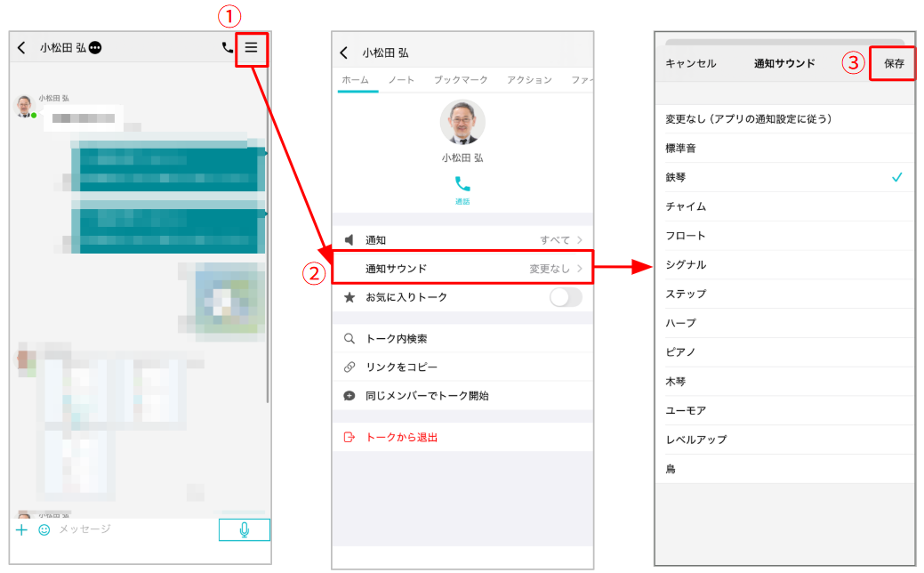924x573 pixels.
Task: Tap the plus attachment icon in the message bar
Action: pyautogui.click(x=22, y=529)
